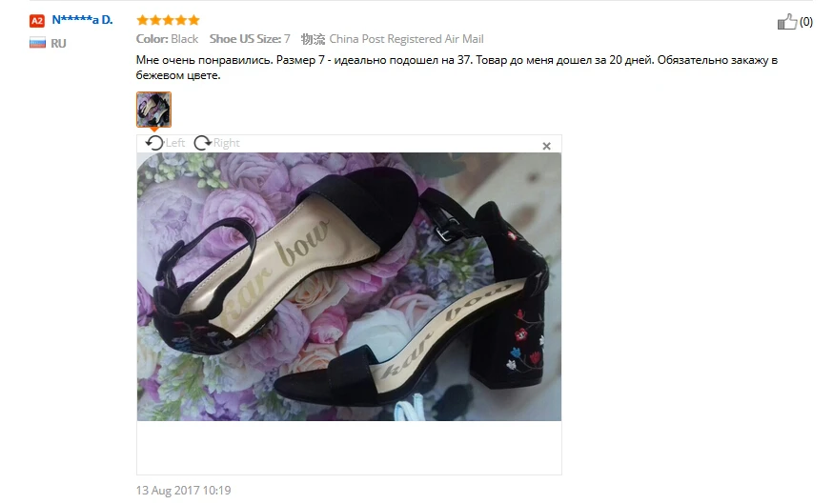Click the Shoe US Size: 7 text

[250, 39]
